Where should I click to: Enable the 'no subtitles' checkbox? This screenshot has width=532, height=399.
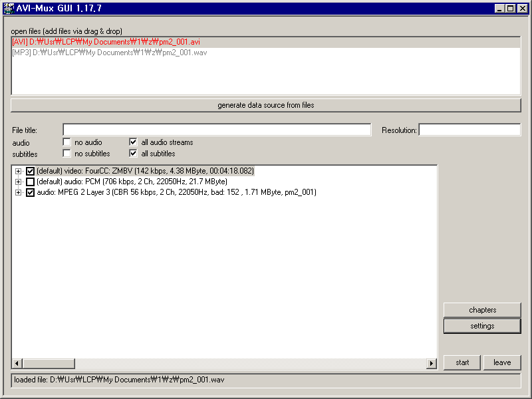(67, 154)
